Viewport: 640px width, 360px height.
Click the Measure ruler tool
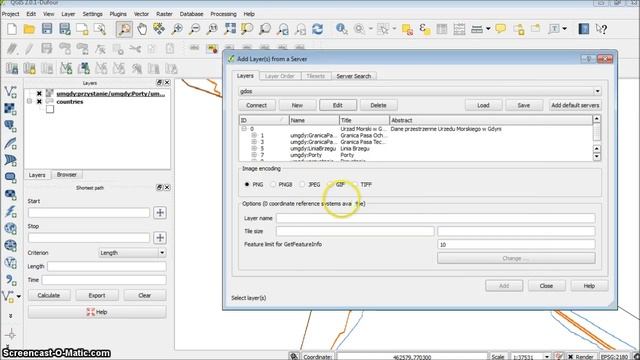click(x=476, y=29)
